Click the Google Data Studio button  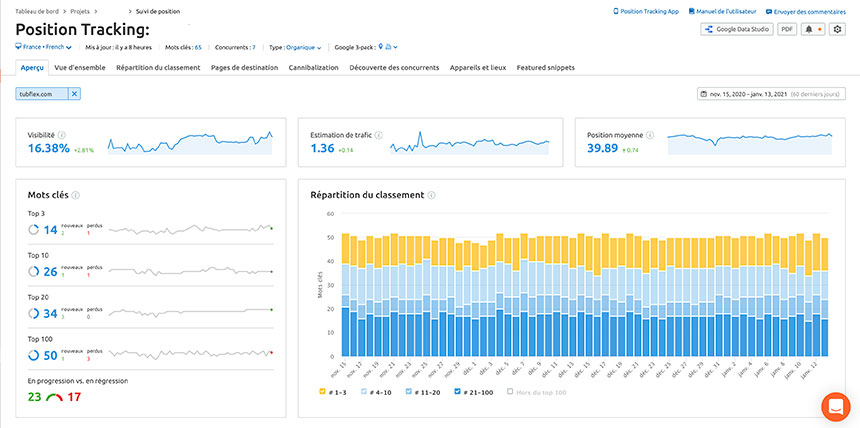(x=737, y=29)
